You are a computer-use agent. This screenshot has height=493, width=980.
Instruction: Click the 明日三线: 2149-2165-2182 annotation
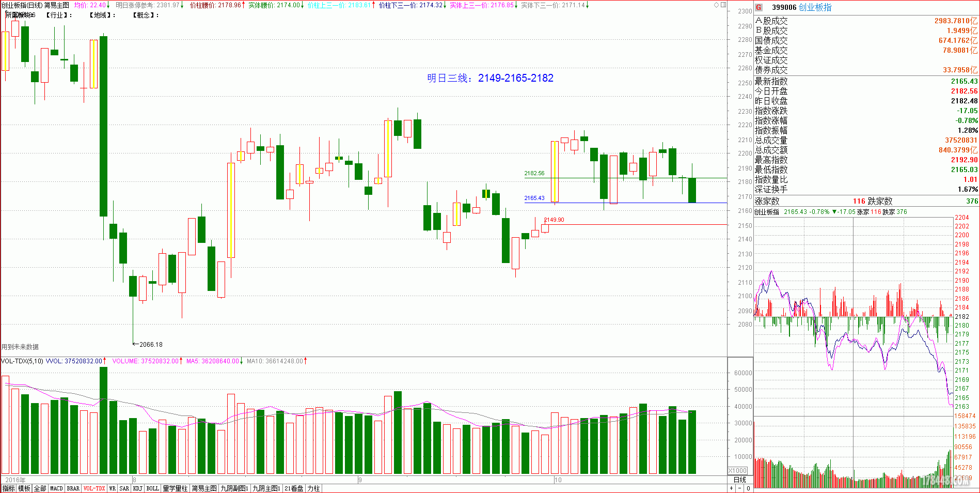point(490,78)
